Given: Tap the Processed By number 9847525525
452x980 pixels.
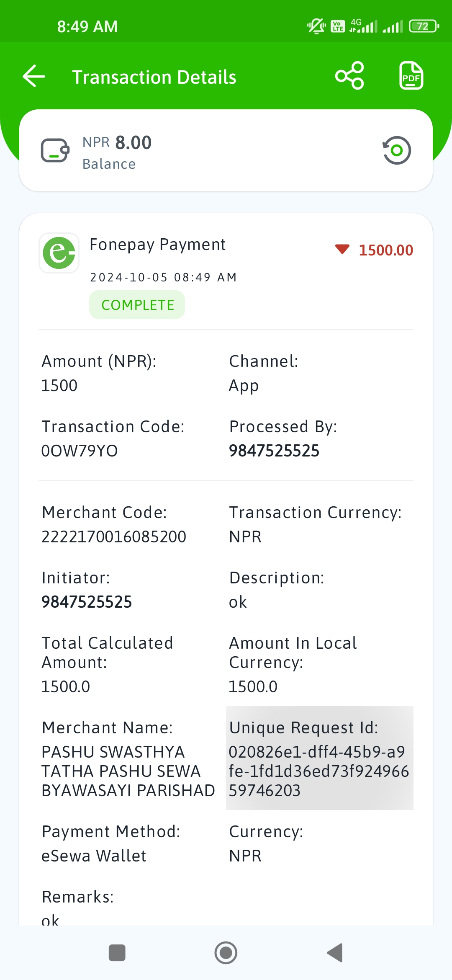Looking at the screenshot, I should click(274, 451).
